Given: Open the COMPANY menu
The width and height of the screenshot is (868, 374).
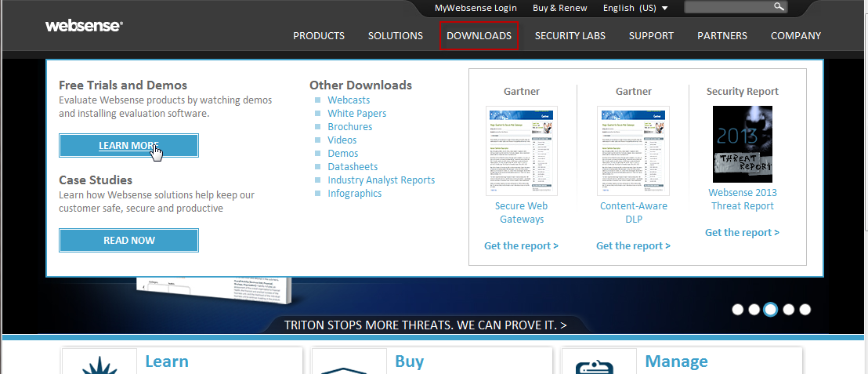Looking at the screenshot, I should (795, 36).
